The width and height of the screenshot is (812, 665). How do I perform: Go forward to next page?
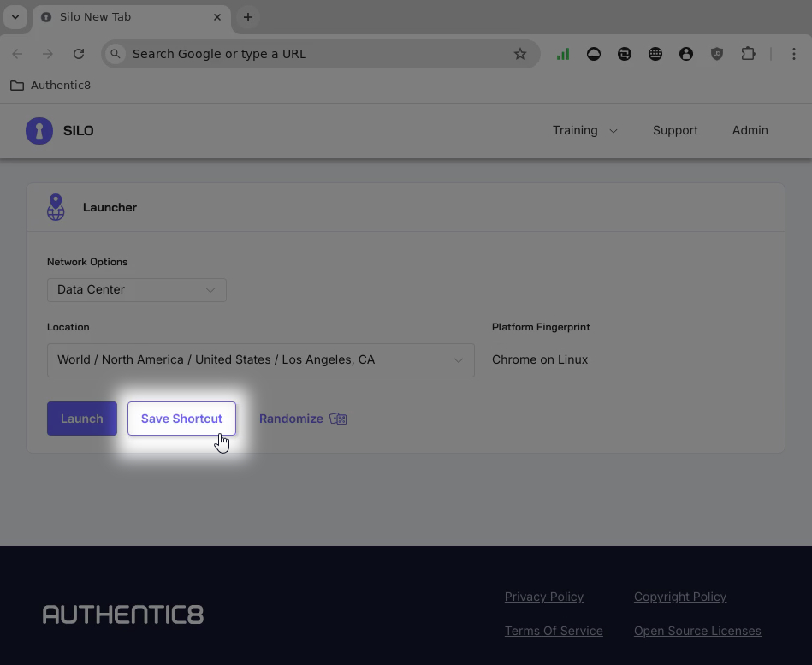48,54
